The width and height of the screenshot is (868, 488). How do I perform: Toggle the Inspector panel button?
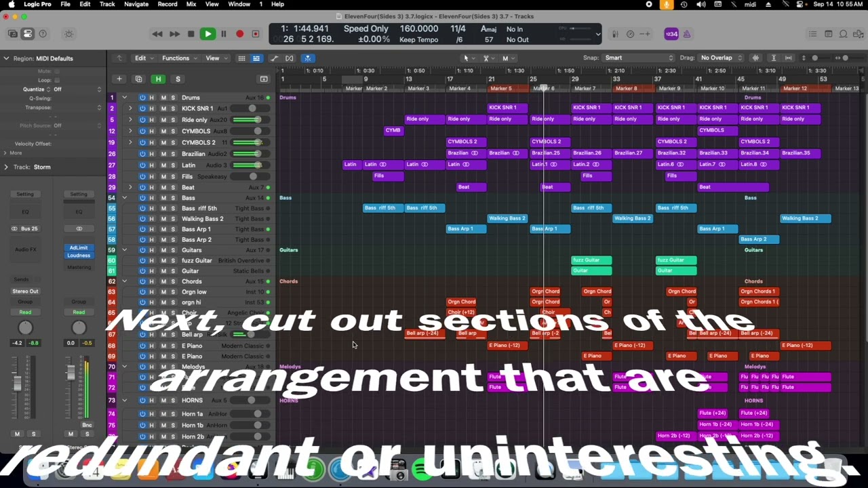pos(28,34)
